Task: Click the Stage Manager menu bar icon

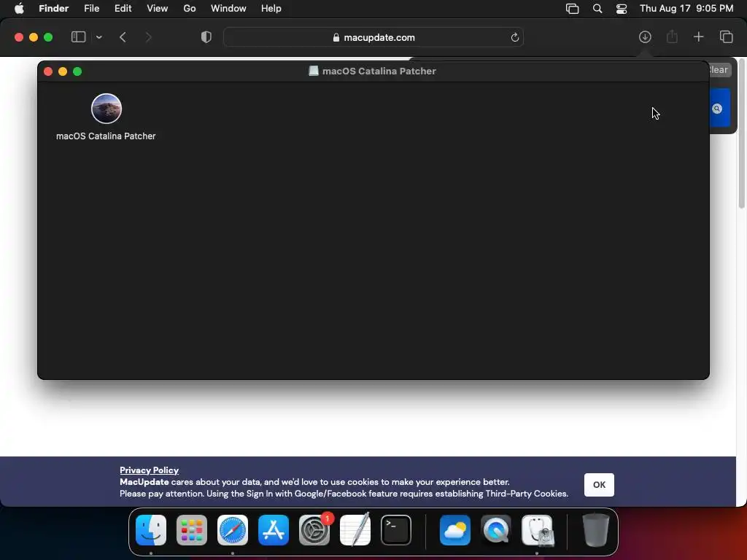Action: click(x=572, y=9)
